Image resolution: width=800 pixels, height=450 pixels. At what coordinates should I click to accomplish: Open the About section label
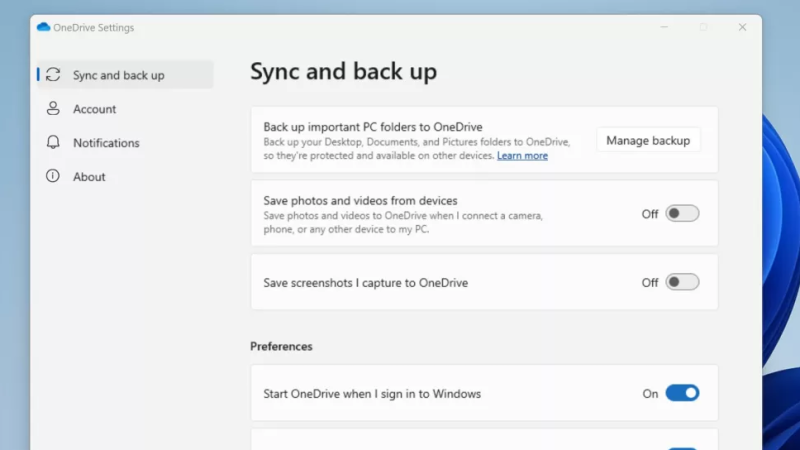point(89,177)
